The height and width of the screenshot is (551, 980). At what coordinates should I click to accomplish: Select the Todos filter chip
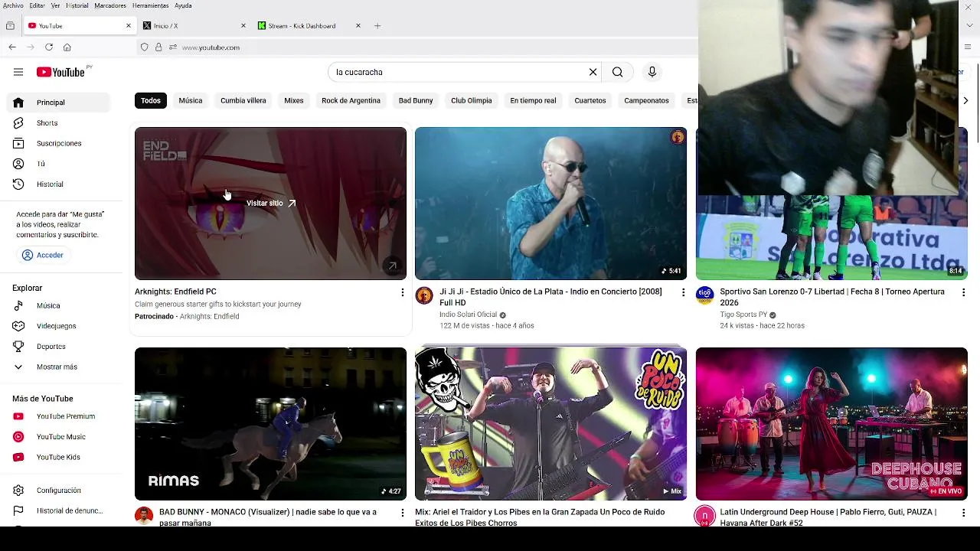click(x=151, y=101)
